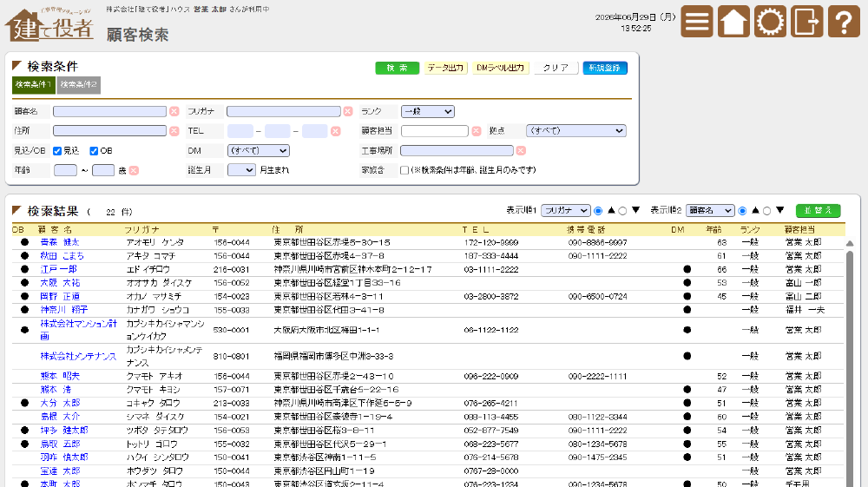
Task: Clear the 顧客名 field with red X
Action: [174, 111]
